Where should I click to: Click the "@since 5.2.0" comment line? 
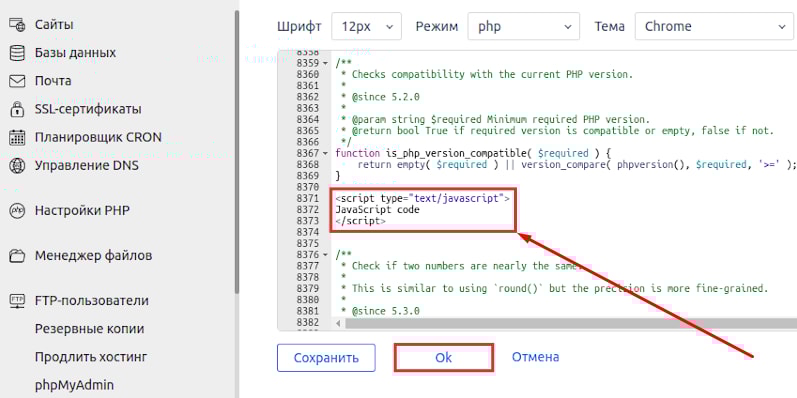pos(385,97)
